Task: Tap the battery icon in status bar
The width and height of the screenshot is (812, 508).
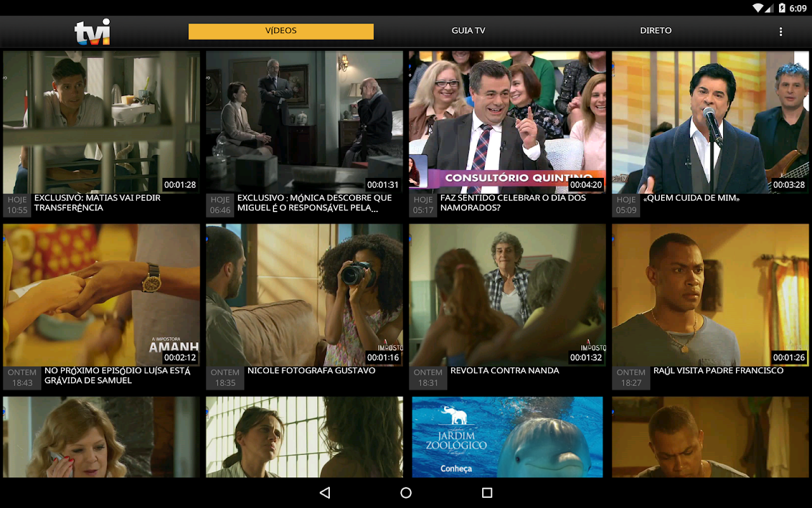Action: tap(782, 8)
